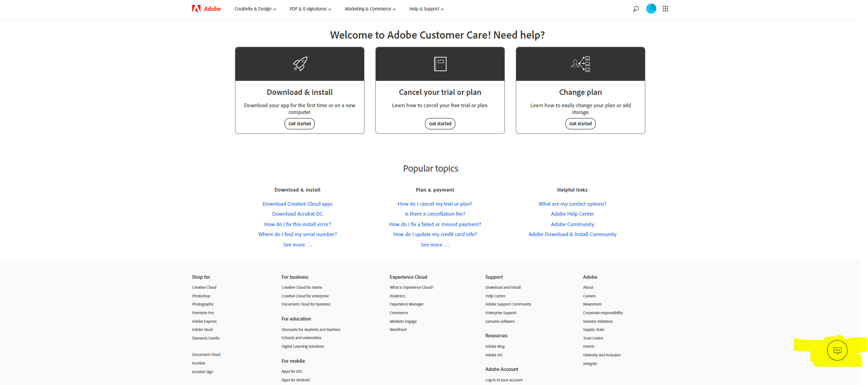Open the search magnifier icon
This screenshot has height=385, width=868.
636,9
